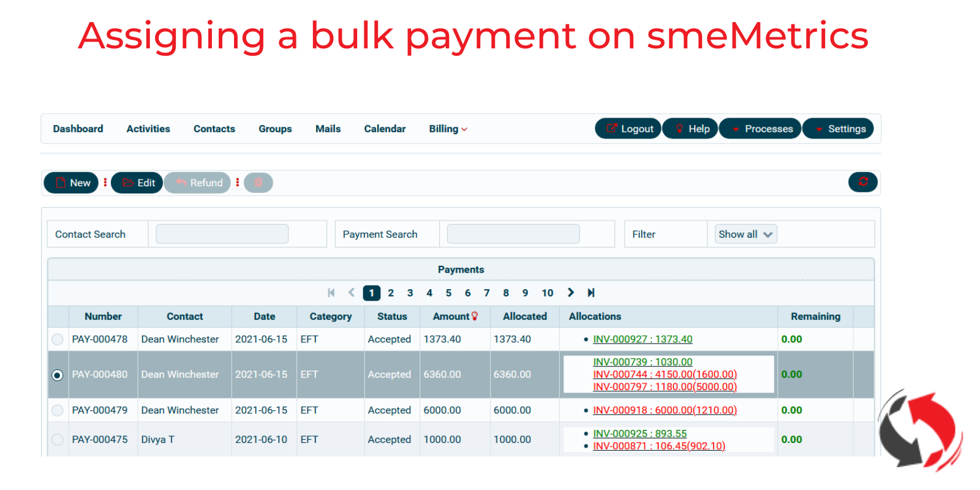980x490 pixels.
Task: Go to payments page 10
Action: 547,293
